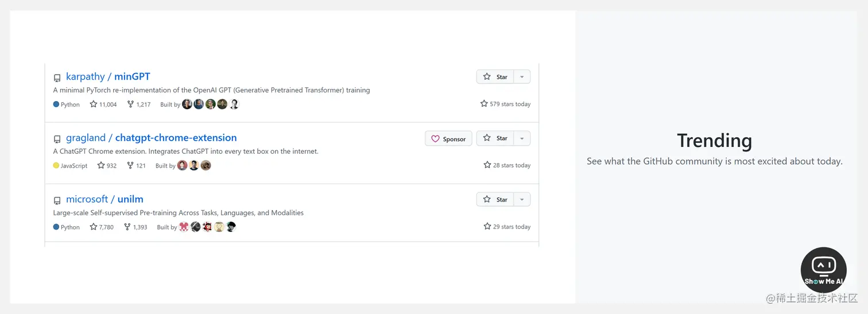This screenshot has width=868, height=314.
Task: Expand the Star dropdown arrow for minGPT
Action: pos(522,77)
